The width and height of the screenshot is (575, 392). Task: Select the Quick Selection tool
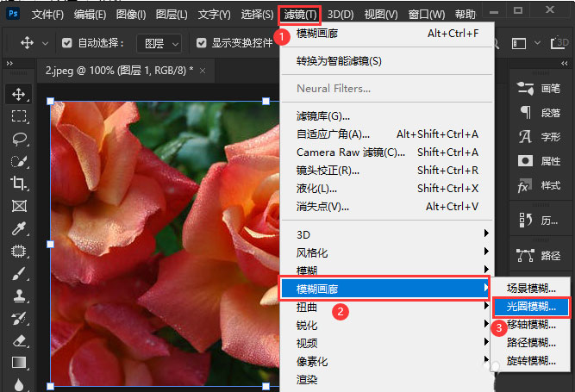[x=19, y=161]
